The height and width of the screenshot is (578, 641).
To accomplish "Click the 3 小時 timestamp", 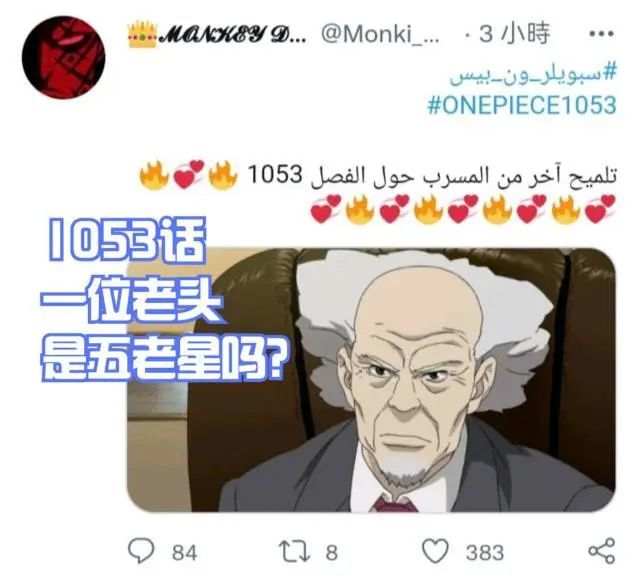I will coord(514,34).
